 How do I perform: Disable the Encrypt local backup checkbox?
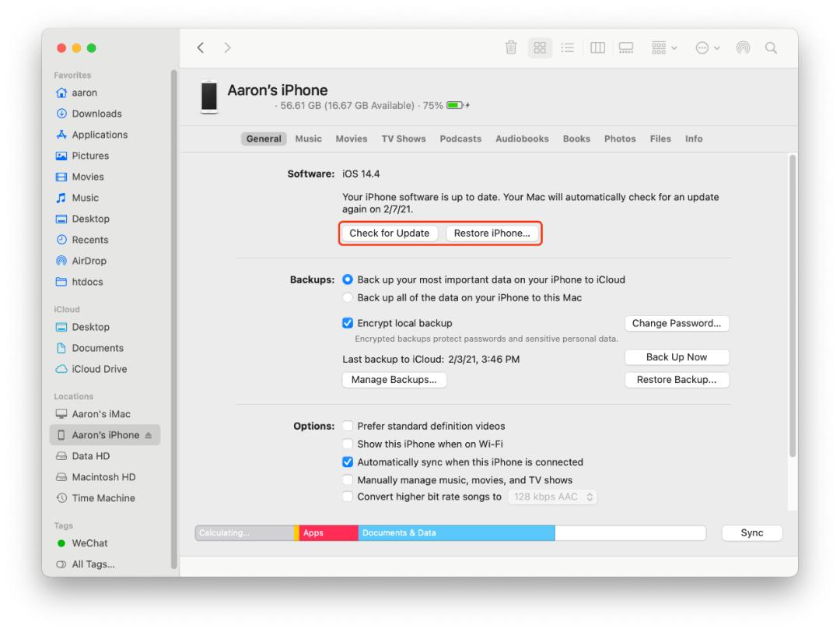coord(347,323)
